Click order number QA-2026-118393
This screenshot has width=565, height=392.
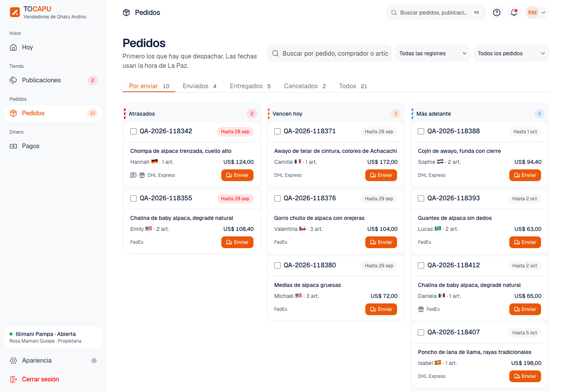[454, 198]
